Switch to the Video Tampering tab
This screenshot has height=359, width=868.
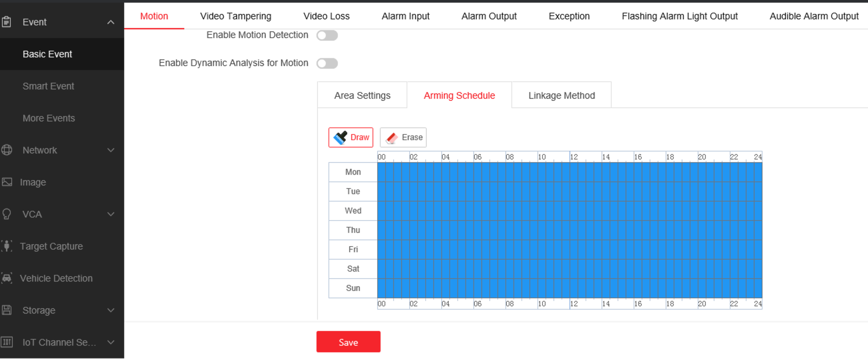click(236, 16)
